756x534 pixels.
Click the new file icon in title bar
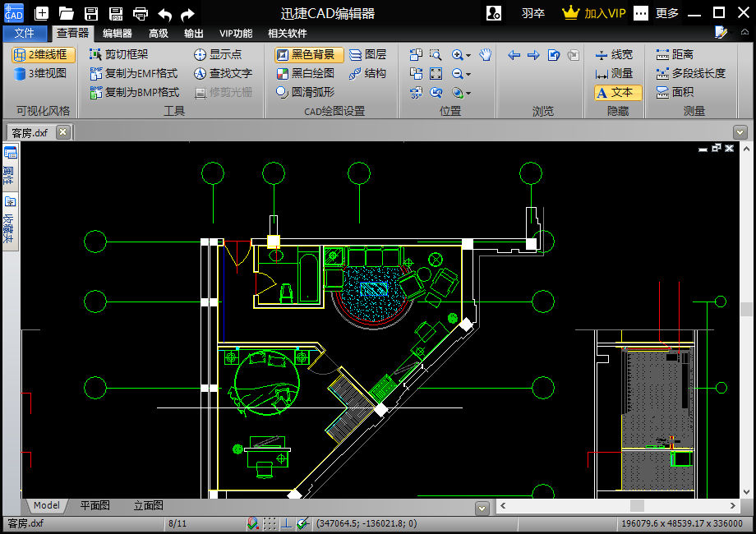click(42, 13)
